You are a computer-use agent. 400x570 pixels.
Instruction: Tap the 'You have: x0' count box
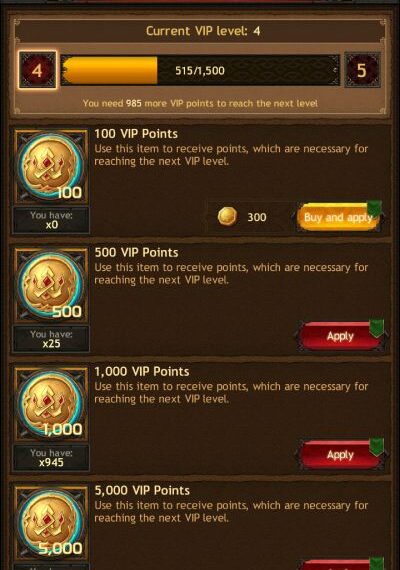click(51, 220)
